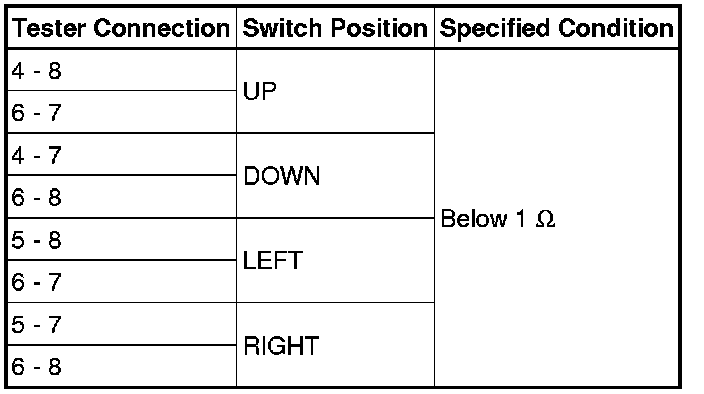The image size is (704, 394).
Task: Click the Specified Condition column header
Action: point(556,28)
